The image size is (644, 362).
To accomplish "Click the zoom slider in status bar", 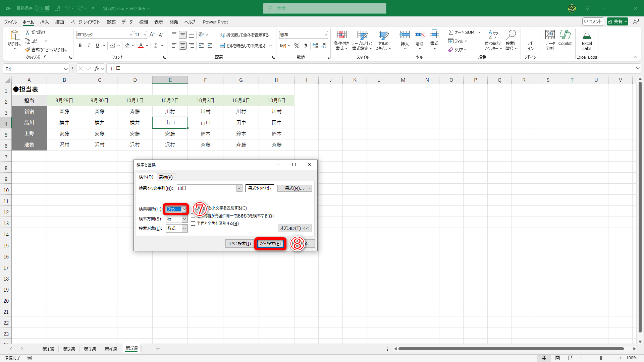I will point(600,358).
